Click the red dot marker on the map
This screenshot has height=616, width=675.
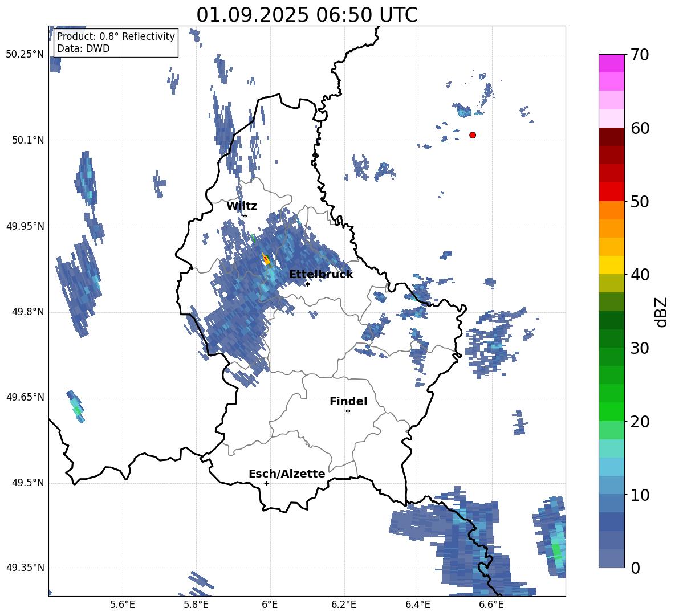(473, 135)
